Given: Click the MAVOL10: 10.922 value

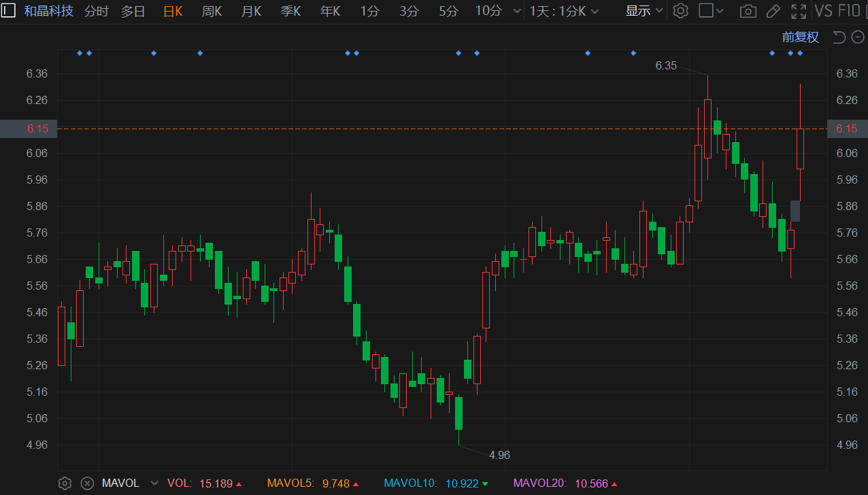Looking at the screenshot, I should 436,483.
